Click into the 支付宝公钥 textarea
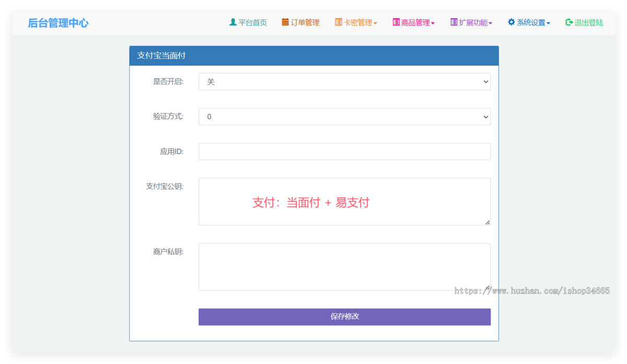Viewport: 627px width, 364px height. click(344, 202)
